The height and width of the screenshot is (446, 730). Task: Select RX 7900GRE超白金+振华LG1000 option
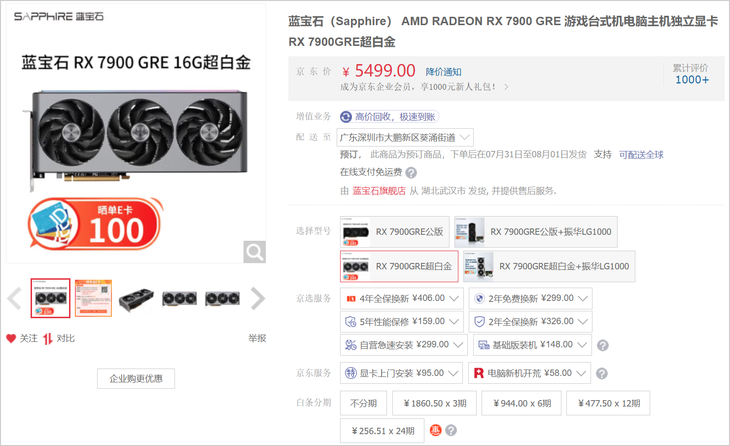(549, 266)
